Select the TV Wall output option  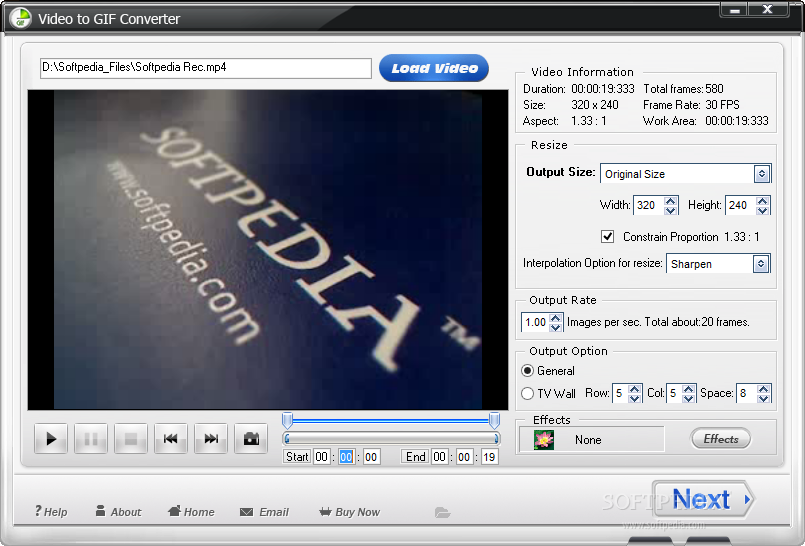[x=527, y=394]
